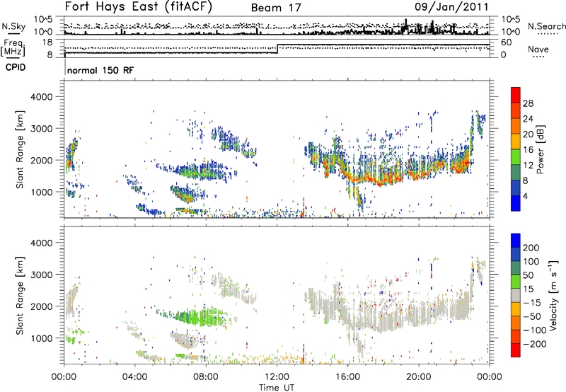Click the 'N.Sky' legend label
The width and height of the screenshot is (566, 392).
pos(13,26)
